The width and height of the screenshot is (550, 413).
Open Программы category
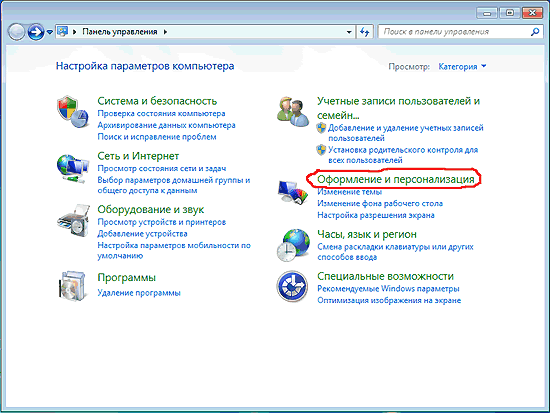click(x=126, y=278)
